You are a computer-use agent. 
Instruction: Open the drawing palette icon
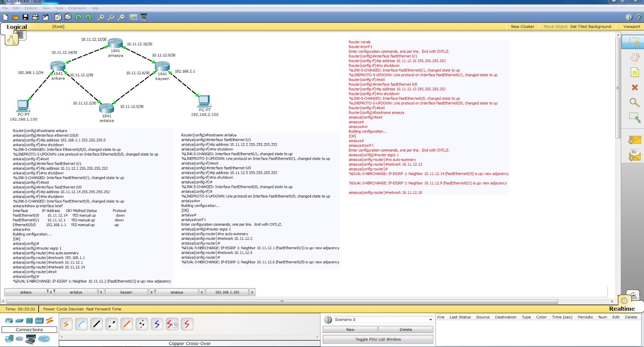pyautogui.click(x=133, y=17)
